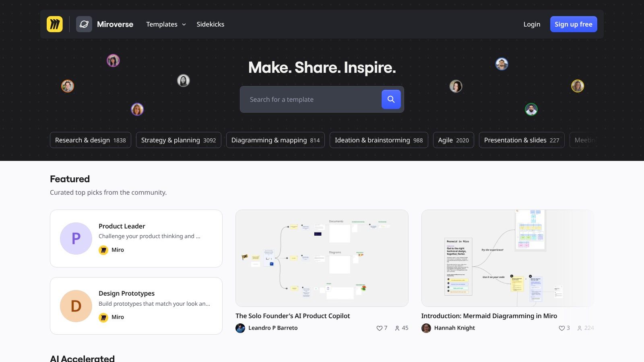Open the Agile category
The image size is (644, 362).
[x=454, y=140]
